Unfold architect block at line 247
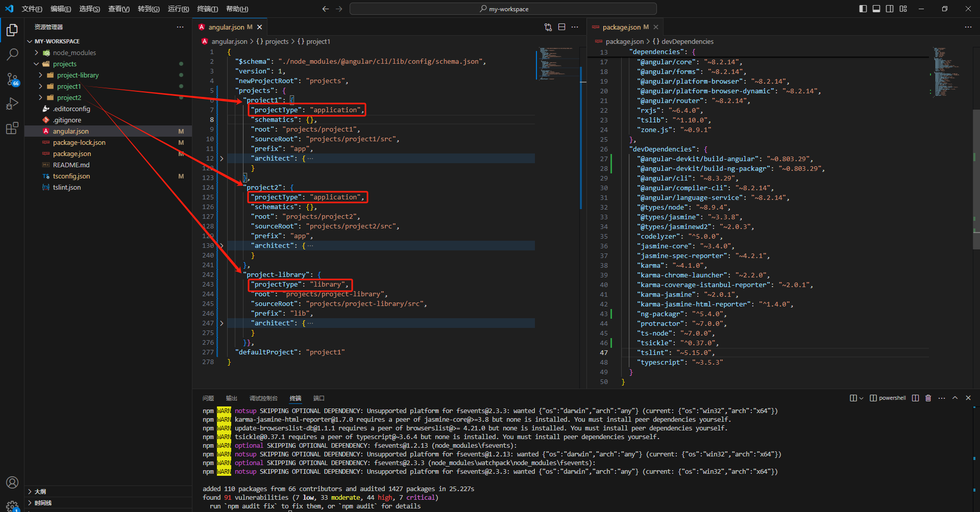Screen dimensions: 980x512 222,323
